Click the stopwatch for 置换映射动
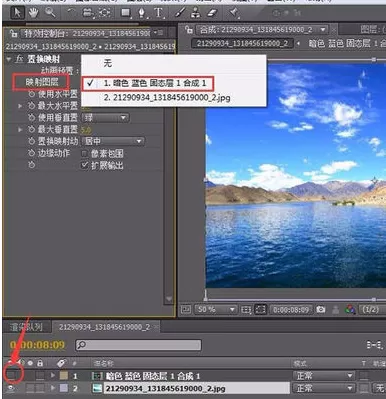This screenshot has width=386, height=399. (x=31, y=141)
